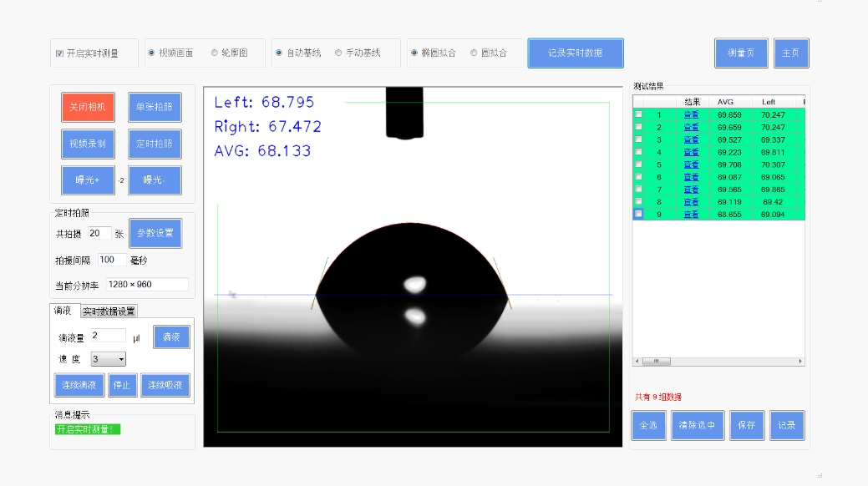Click the 保存 save button under results
The width and height of the screenshot is (868, 486).
coord(747,425)
